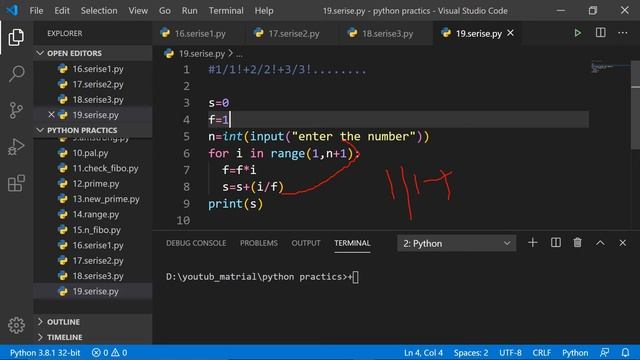Split the editor to the right
The width and height of the screenshot is (640, 360).
pyautogui.click(x=600, y=33)
